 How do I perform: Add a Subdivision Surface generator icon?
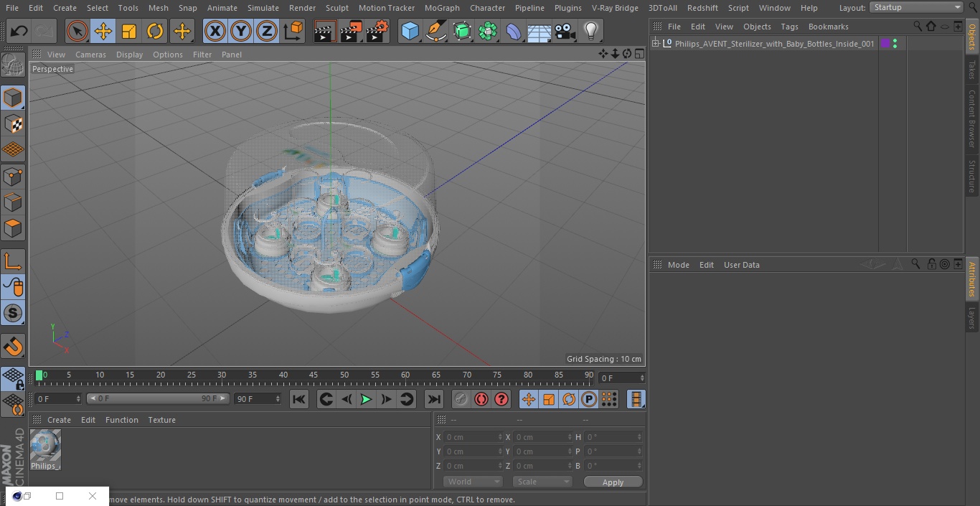[x=462, y=31]
